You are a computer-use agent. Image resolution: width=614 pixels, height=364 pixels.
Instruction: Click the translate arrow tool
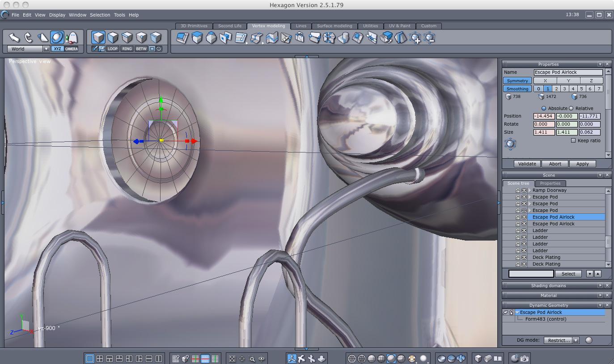tap(14, 38)
